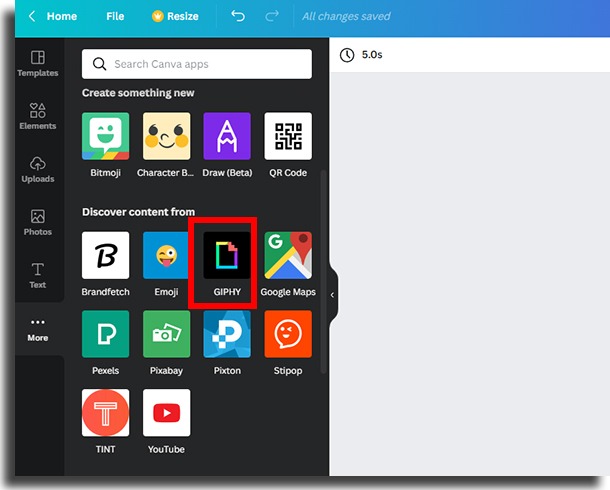Screen dimensions: 610x490
Task: Open the Google Maps app
Action: coord(288,255)
